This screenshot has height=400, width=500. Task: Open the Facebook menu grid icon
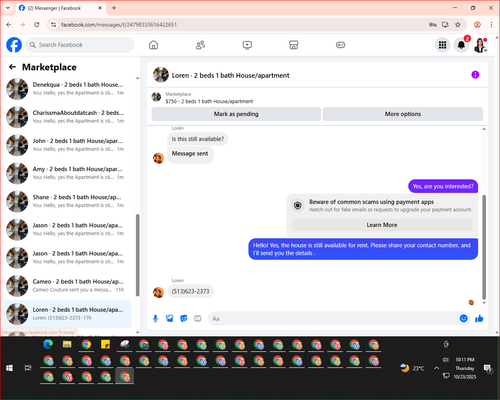(442, 45)
